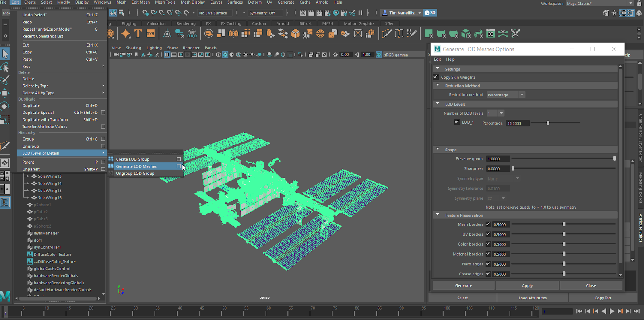Image resolution: width=644 pixels, height=320 pixels.
Task: Click the Sharpness slider handle
Action: click(x=513, y=168)
